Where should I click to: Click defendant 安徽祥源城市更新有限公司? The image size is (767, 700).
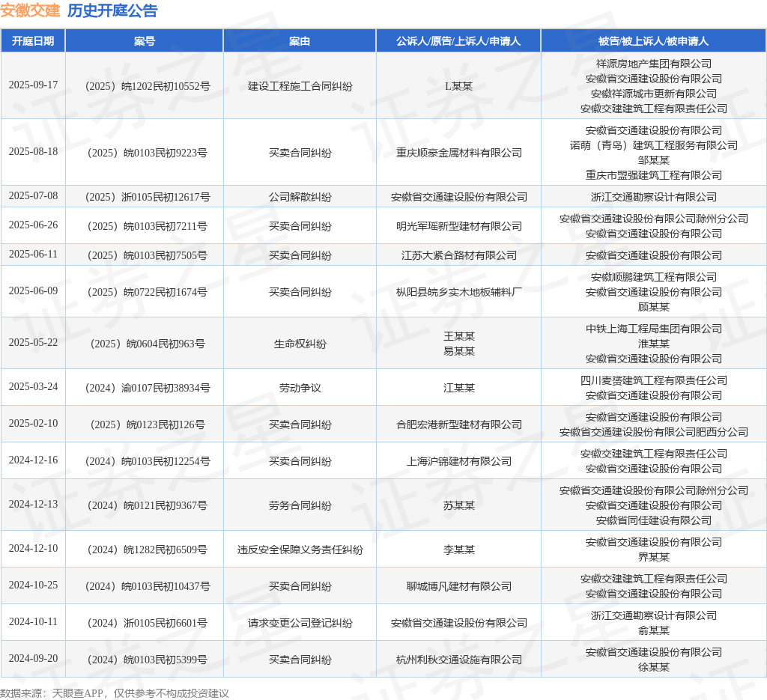click(653, 94)
